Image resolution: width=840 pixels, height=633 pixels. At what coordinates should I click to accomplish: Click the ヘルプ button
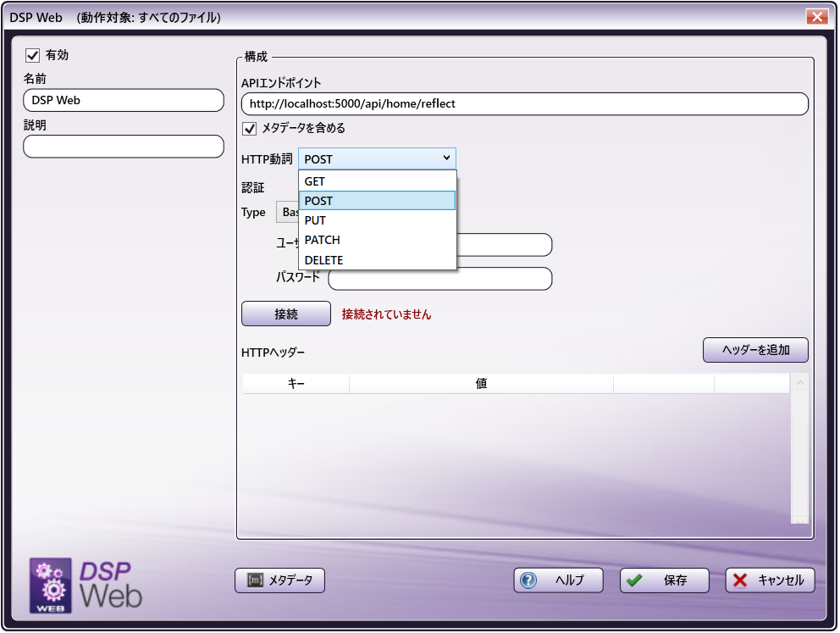(x=559, y=581)
